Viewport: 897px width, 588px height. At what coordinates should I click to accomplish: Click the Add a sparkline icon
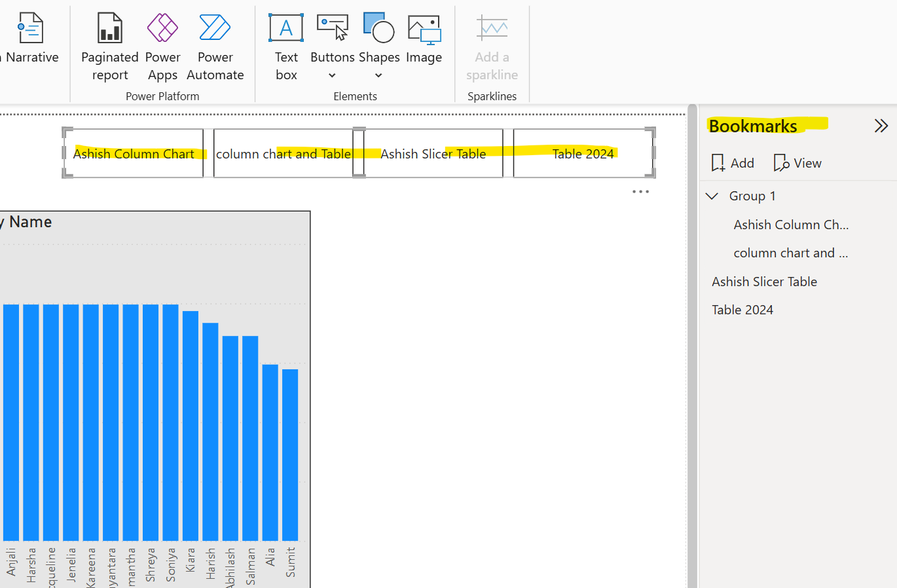click(x=492, y=28)
